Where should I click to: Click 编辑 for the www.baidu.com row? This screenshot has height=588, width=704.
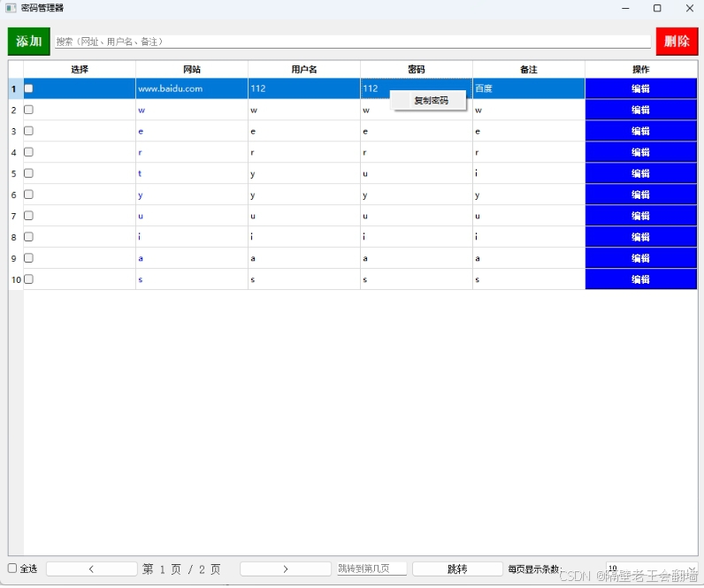click(640, 88)
